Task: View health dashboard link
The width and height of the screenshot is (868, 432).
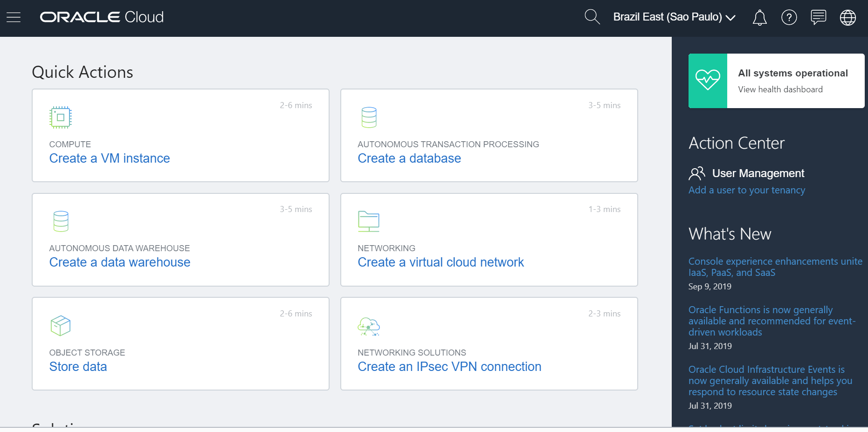Action: tap(780, 89)
